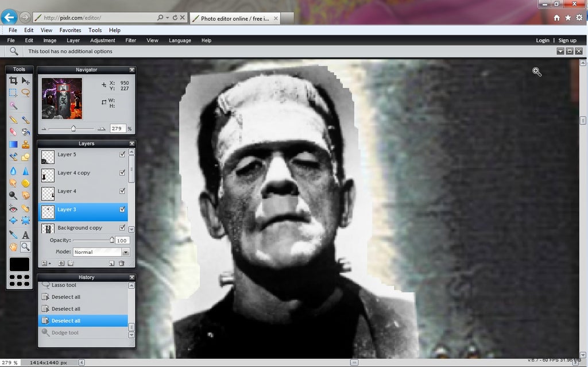
Task: Select the Hand pan tool
Action: coord(13,247)
